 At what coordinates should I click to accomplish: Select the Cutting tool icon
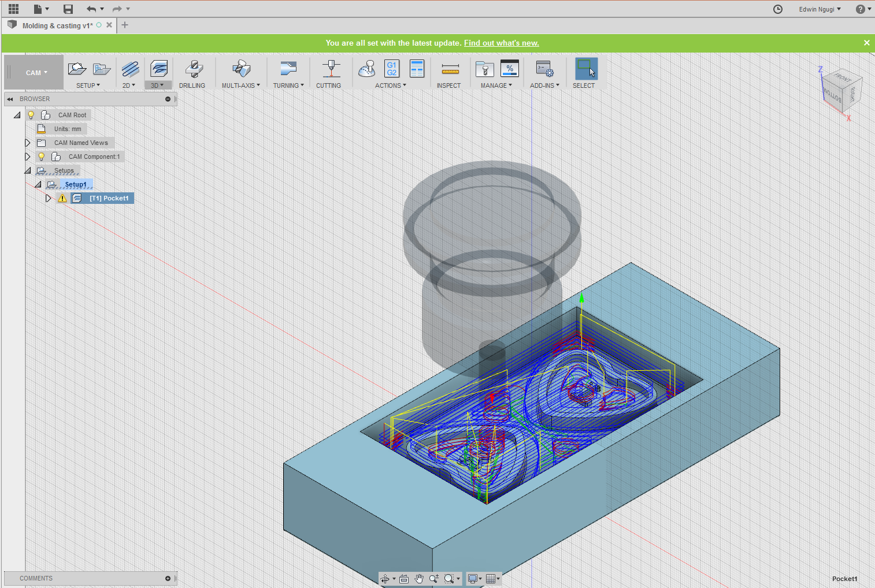[331, 69]
